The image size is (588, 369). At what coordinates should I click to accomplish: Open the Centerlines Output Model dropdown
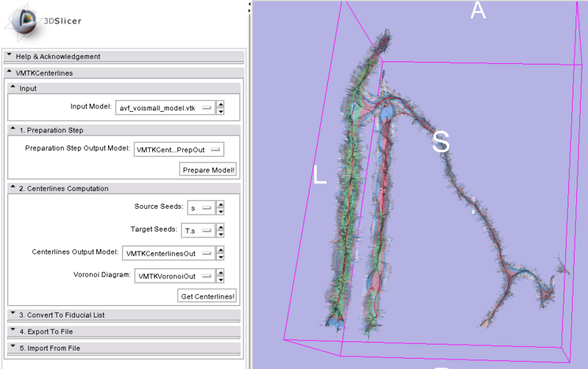coord(168,254)
